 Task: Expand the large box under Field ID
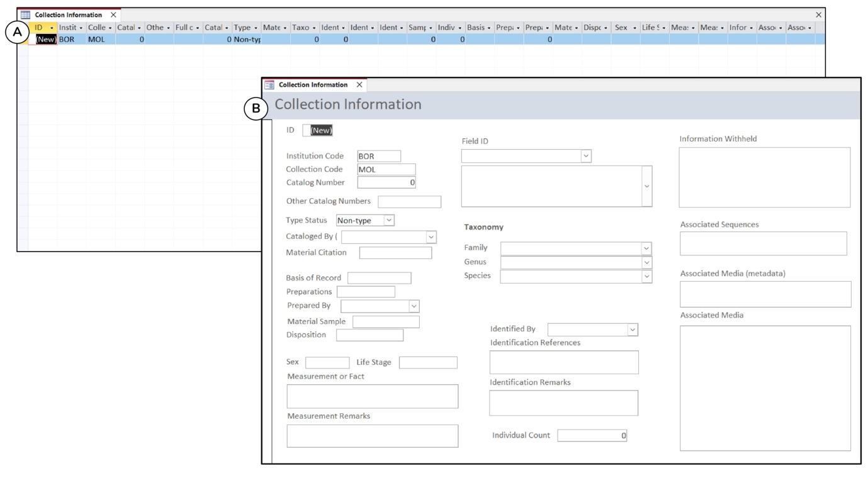pos(647,186)
